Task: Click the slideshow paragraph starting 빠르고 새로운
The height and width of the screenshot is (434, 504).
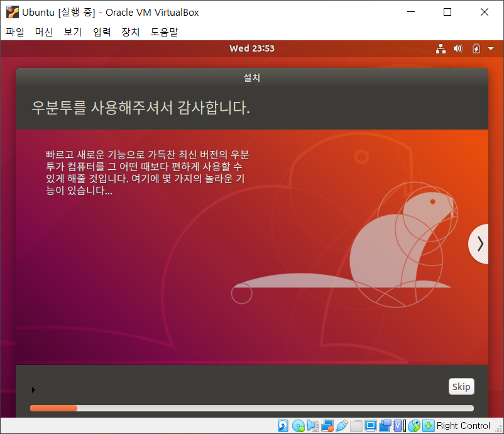Action: (x=148, y=172)
